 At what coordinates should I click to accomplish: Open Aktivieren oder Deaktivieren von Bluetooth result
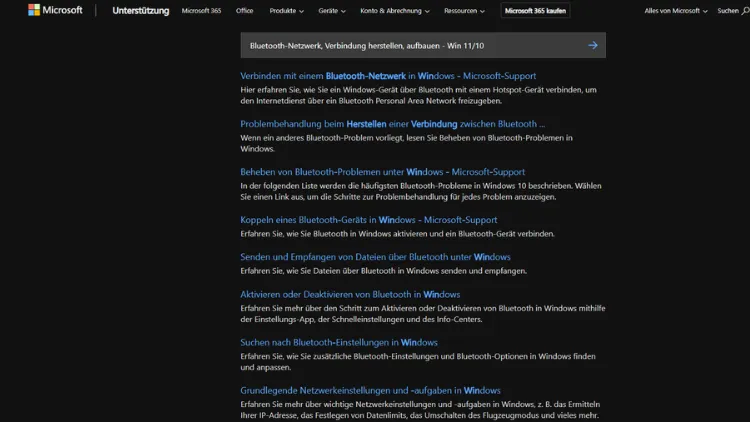click(350, 294)
